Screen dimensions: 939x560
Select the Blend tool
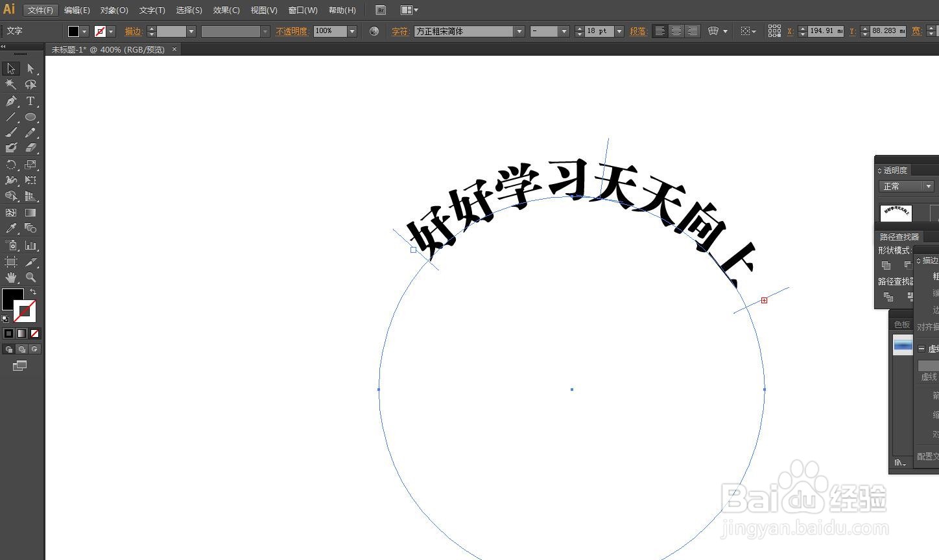click(30, 228)
